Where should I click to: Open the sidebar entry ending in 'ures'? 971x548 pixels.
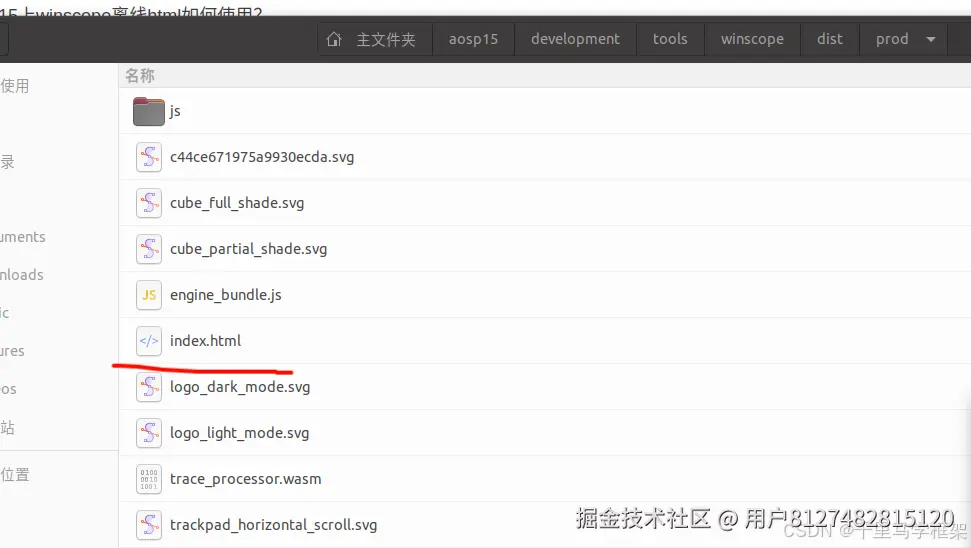[x=12, y=351]
